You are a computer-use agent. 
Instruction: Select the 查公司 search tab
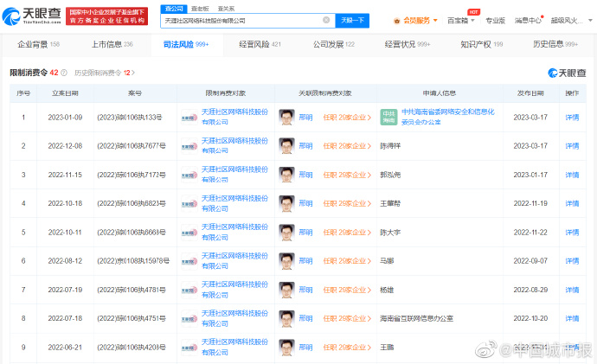click(174, 9)
